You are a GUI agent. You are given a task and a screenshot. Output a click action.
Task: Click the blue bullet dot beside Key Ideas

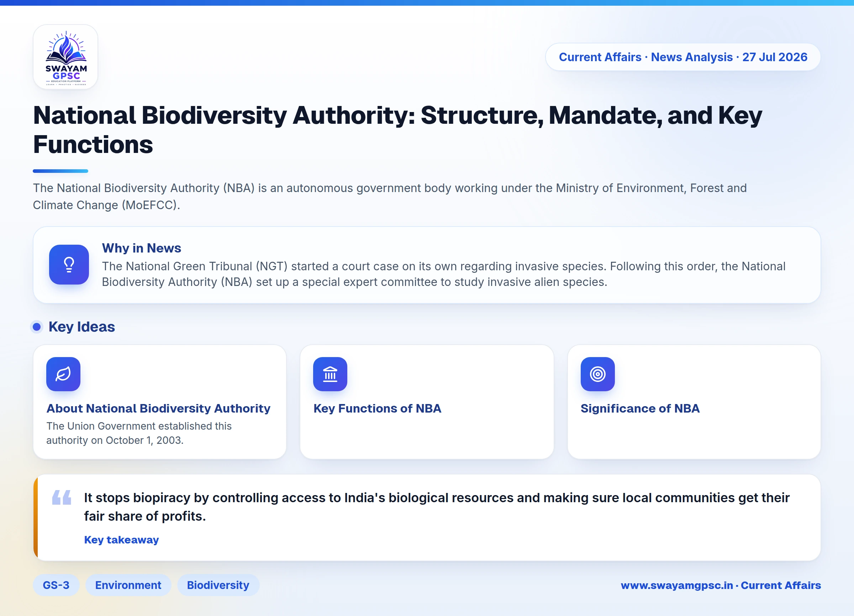pos(37,327)
